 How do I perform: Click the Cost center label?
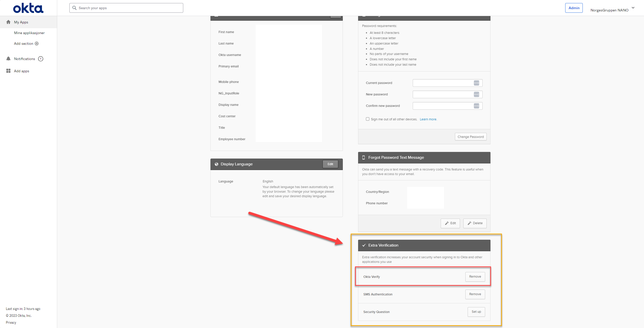click(x=227, y=116)
